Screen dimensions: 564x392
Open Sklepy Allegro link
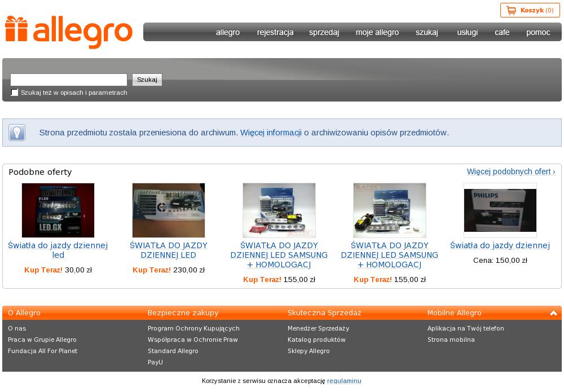click(309, 351)
